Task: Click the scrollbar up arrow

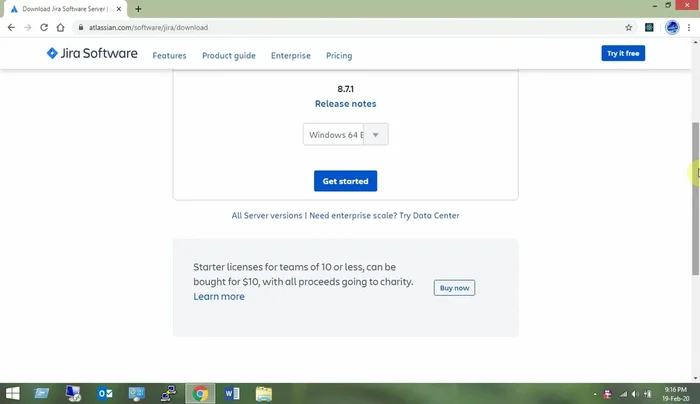Action: 696,42
